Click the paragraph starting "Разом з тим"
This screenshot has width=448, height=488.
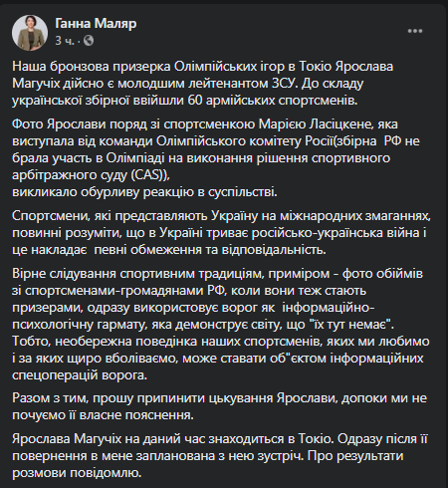[x=219, y=406]
